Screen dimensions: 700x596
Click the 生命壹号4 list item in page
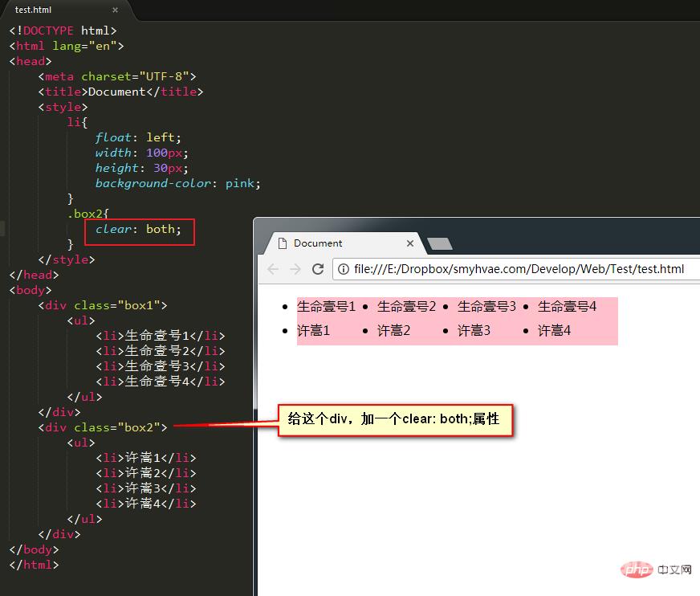pyautogui.click(x=567, y=306)
